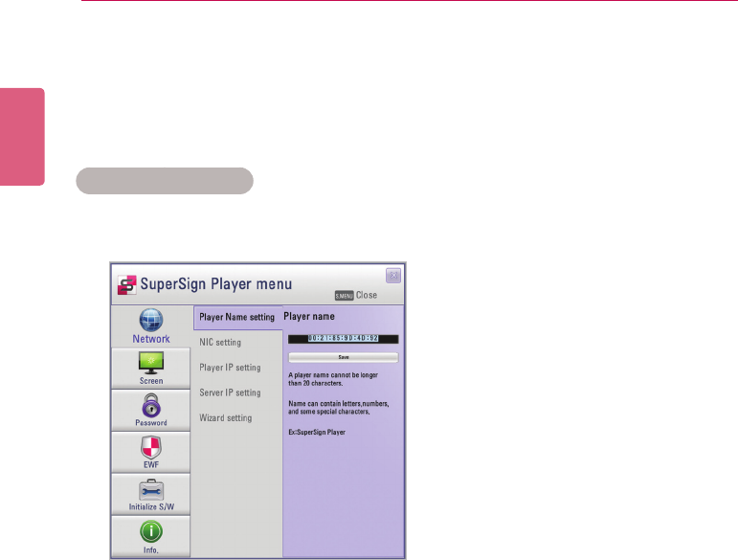Select Player IP setting menu item
The height and width of the screenshot is (560, 738).
click(230, 368)
